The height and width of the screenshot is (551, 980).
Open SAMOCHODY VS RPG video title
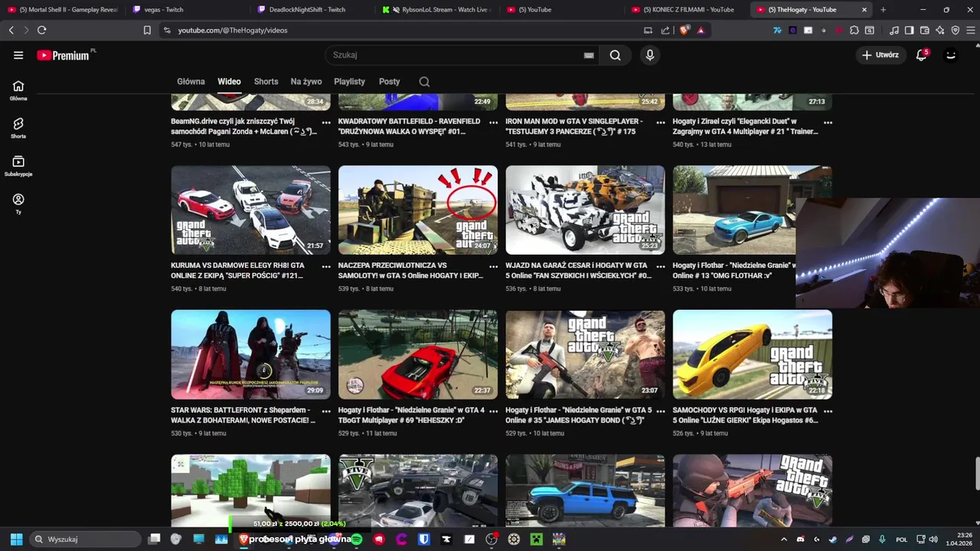pos(746,415)
